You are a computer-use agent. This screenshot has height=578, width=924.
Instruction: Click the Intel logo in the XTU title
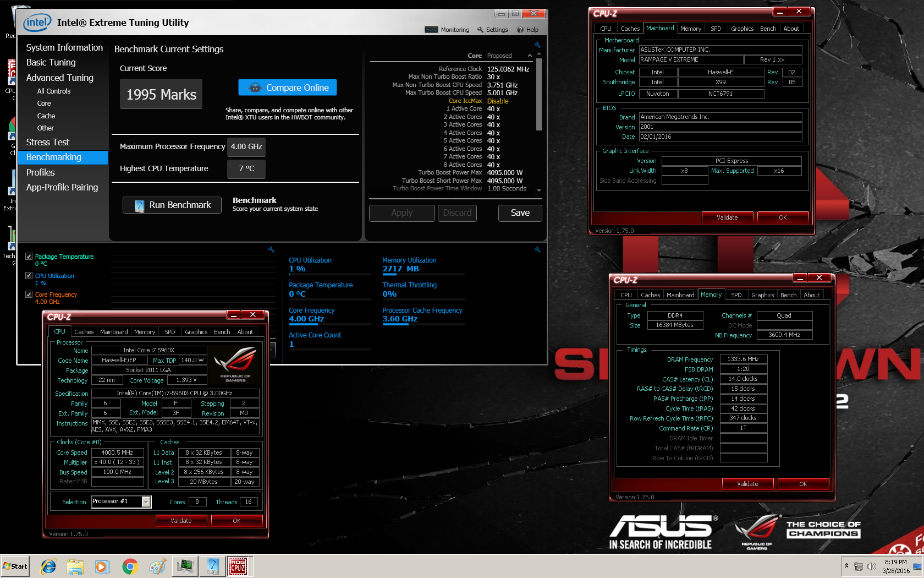click(37, 23)
